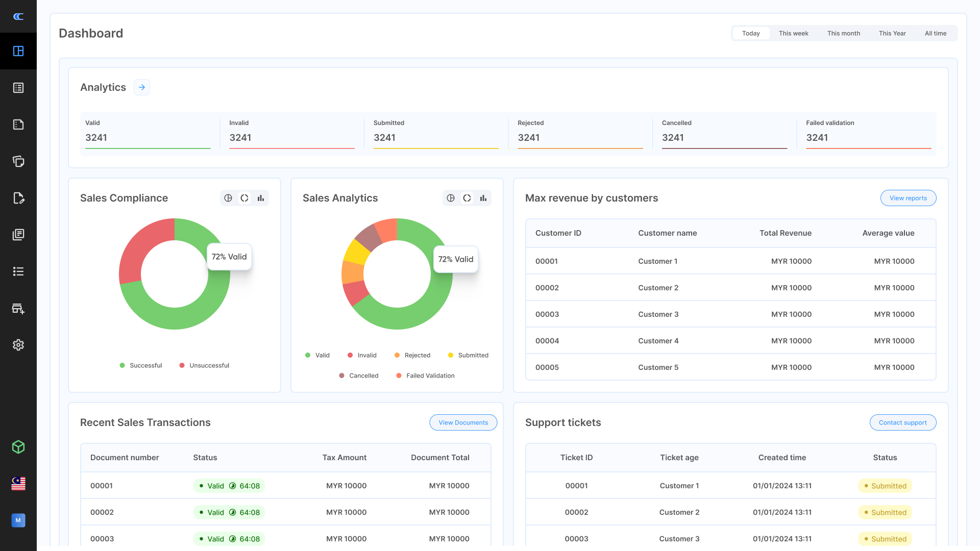Switch Sales Compliance to pie chart view
This screenshot has width=980, height=551.
pyautogui.click(x=228, y=198)
